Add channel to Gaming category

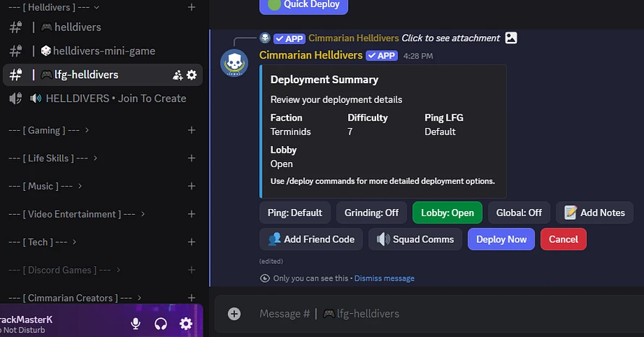pos(192,130)
